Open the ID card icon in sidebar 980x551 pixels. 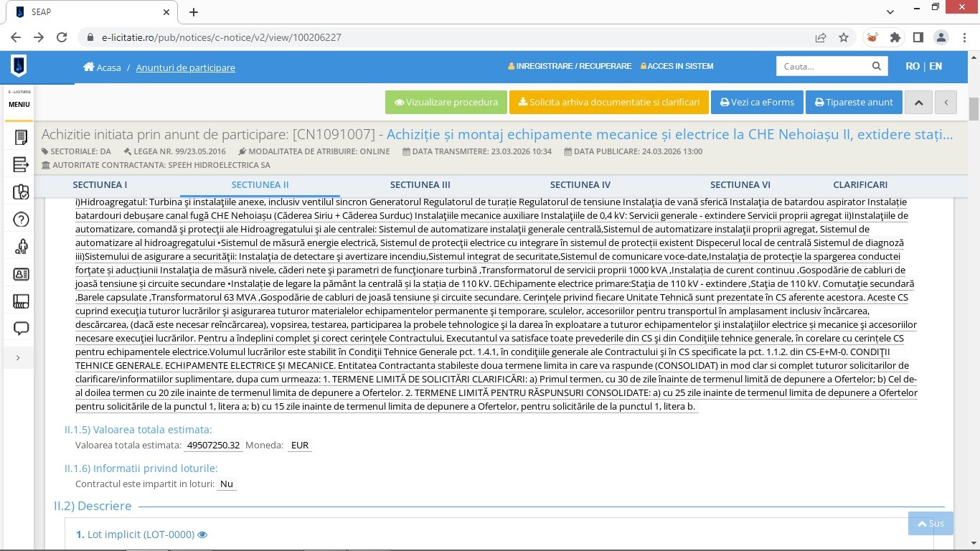[x=21, y=274]
